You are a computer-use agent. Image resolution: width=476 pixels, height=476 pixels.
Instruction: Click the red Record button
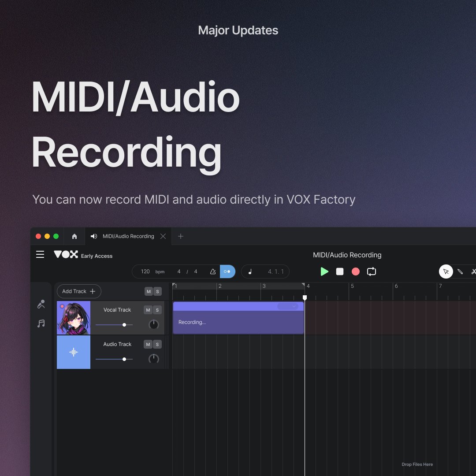coord(356,271)
